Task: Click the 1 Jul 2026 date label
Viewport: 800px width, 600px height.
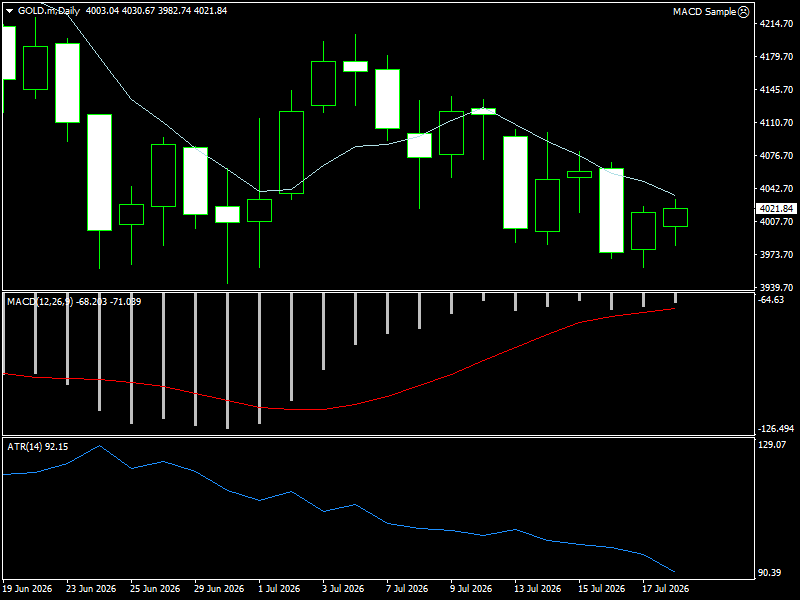Action: pyautogui.click(x=279, y=589)
